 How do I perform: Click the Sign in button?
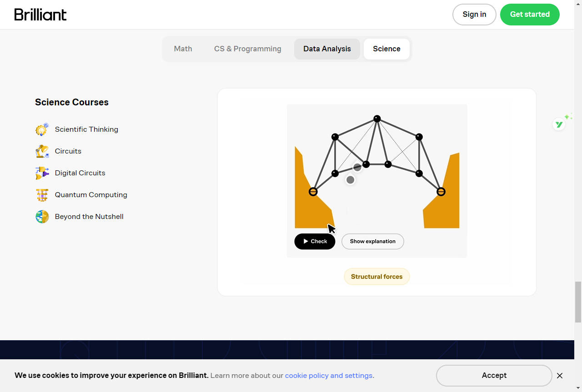[474, 15]
